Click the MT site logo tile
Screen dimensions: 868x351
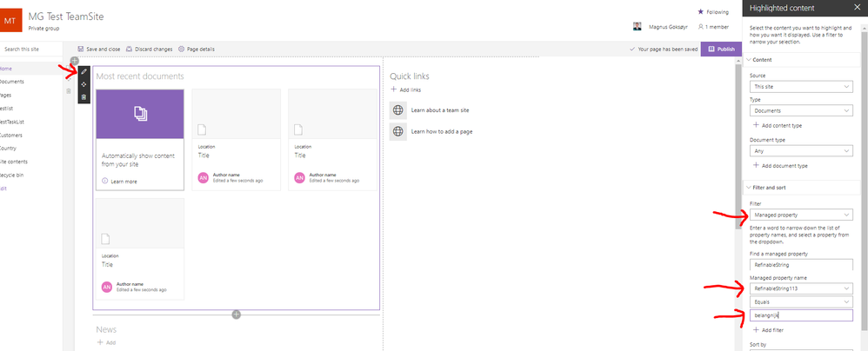click(10, 21)
